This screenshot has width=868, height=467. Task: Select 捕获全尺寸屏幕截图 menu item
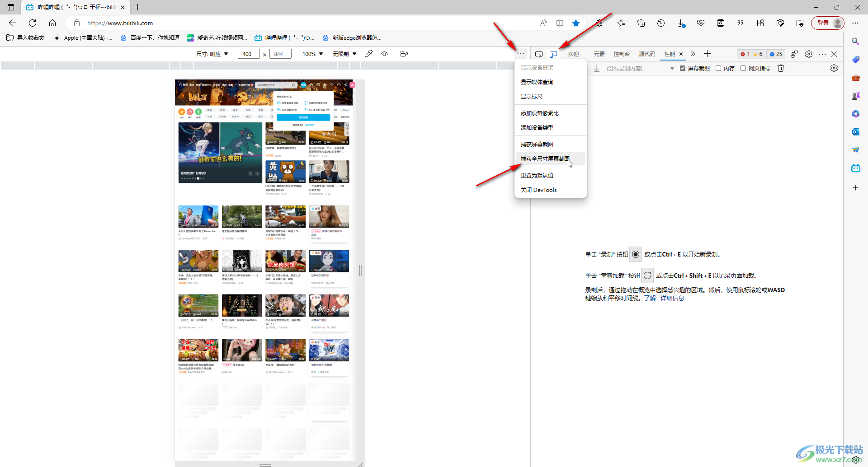tap(551, 159)
